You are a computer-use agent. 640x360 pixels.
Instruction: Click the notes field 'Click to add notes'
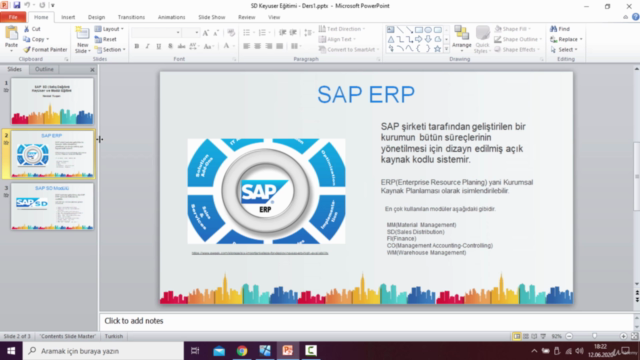[x=367, y=321]
